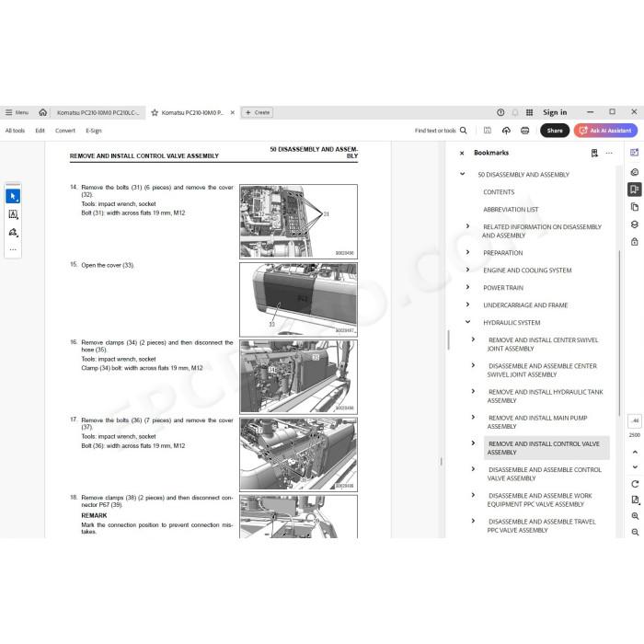Expand ENGINE AND COOLING SYSTEM bookmark

pyautogui.click(x=467, y=270)
